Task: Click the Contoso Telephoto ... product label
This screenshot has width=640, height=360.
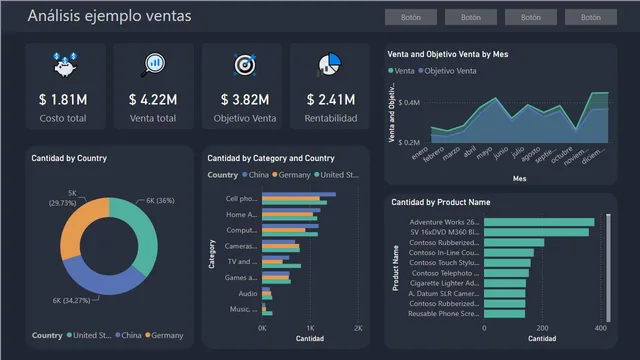Action: 445,273
